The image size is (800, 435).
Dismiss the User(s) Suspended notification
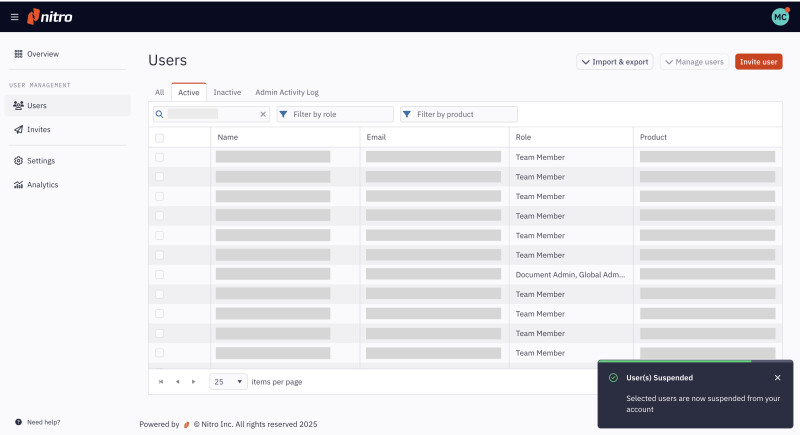tap(777, 378)
